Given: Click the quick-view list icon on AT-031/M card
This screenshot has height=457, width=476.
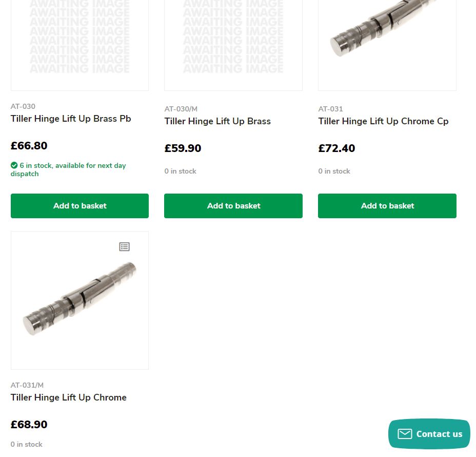Looking at the screenshot, I should click(x=124, y=246).
